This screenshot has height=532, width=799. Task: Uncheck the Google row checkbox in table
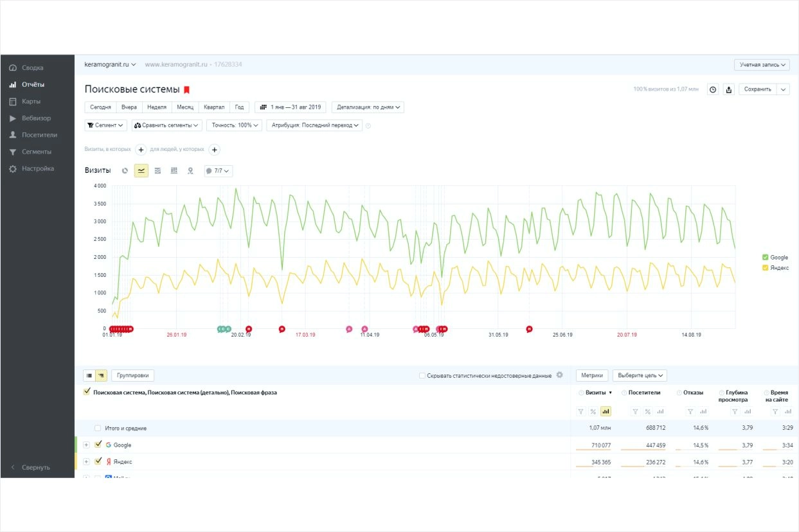98,445
